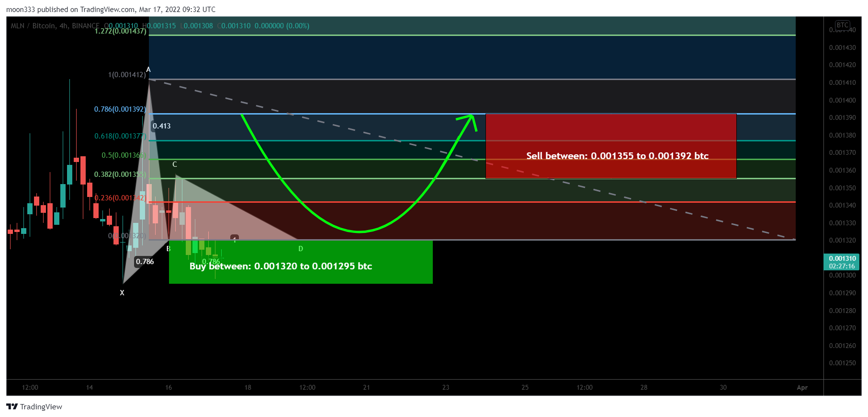Click the change value 0.000000 (0.00%)
868x417 pixels.
coord(282,26)
